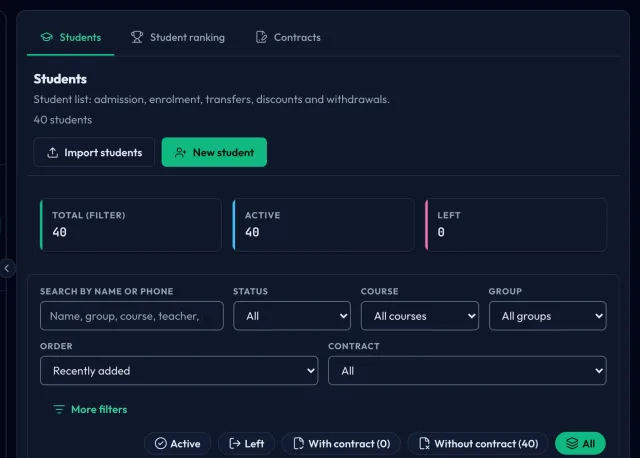This screenshot has height=458, width=640.
Task: Click the Import students button
Action: [x=94, y=152]
